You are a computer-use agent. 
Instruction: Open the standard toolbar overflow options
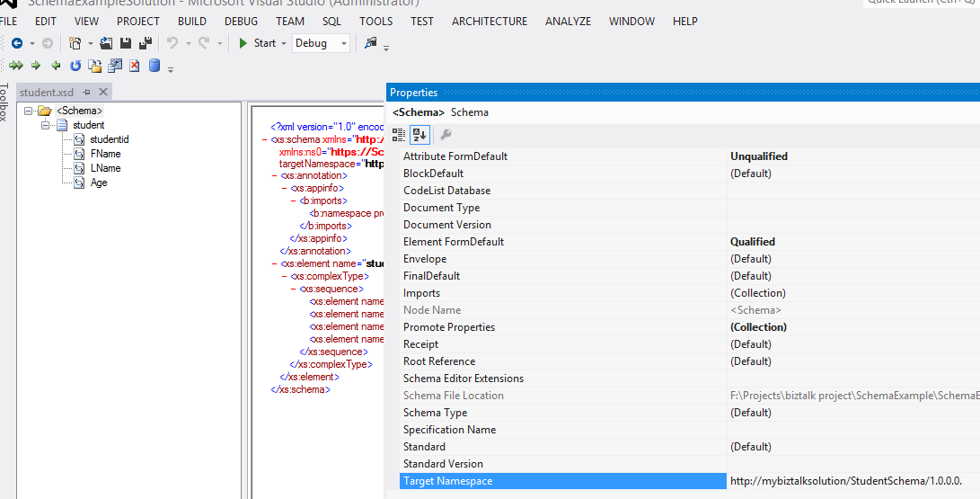click(386, 48)
